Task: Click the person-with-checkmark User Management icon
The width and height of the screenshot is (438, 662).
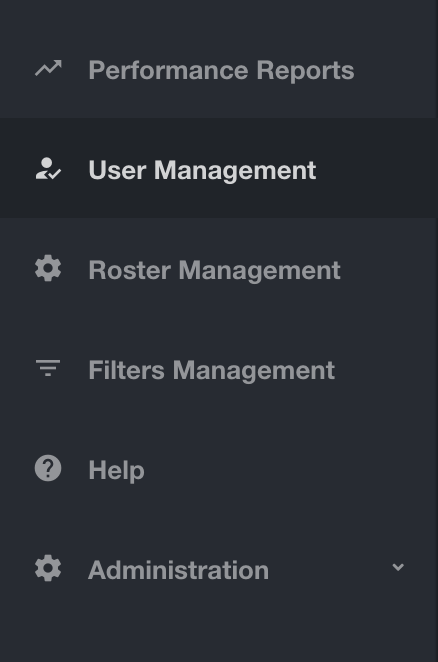Action: coord(48,168)
